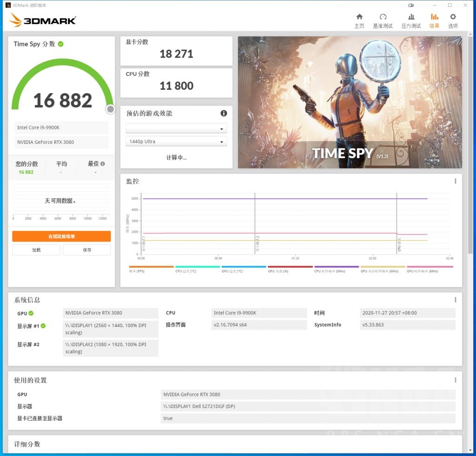Toggle the orange 帧率 (FPS) legend swatch
The width and height of the screenshot is (476, 456).
[151, 267]
